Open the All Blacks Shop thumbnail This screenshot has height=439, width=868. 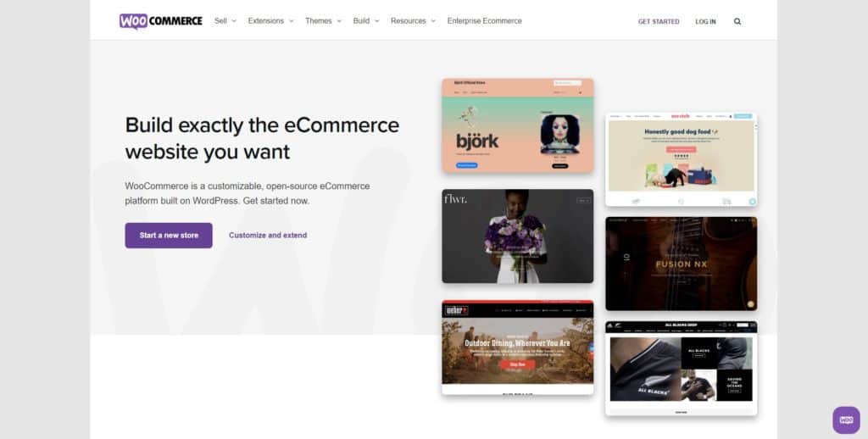click(682, 368)
